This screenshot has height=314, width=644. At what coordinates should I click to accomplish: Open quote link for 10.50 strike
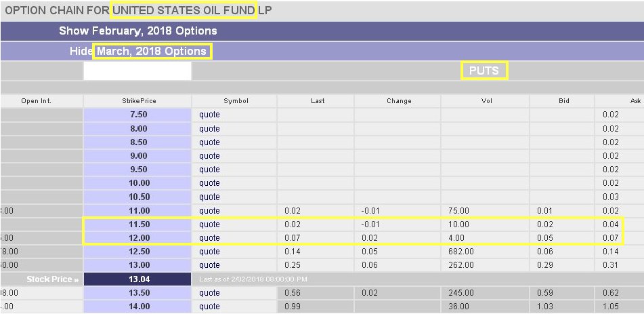coord(209,197)
